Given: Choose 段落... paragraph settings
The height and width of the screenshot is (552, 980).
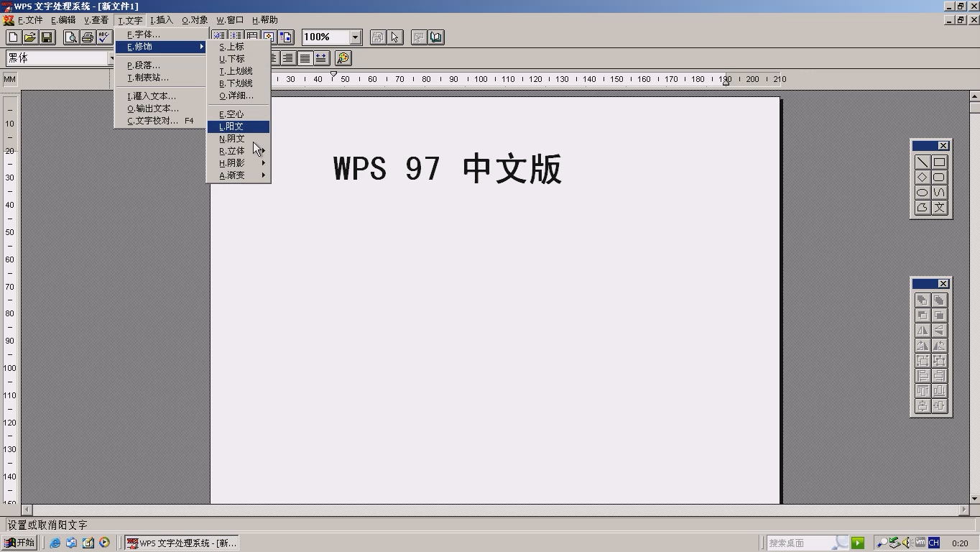Looking at the screenshot, I should tap(161, 65).
